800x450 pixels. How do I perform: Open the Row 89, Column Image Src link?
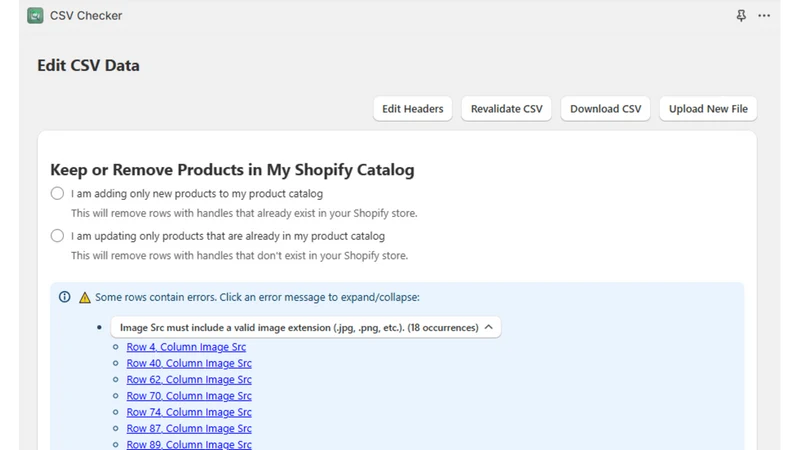pyautogui.click(x=189, y=444)
